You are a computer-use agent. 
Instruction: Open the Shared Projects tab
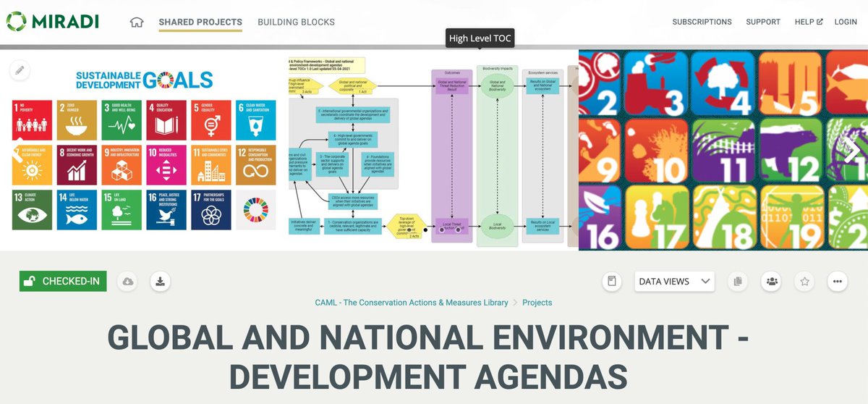pyautogui.click(x=200, y=22)
